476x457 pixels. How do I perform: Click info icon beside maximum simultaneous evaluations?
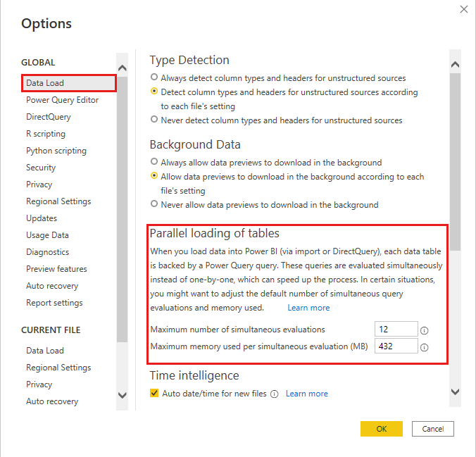click(x=425, y=330)
